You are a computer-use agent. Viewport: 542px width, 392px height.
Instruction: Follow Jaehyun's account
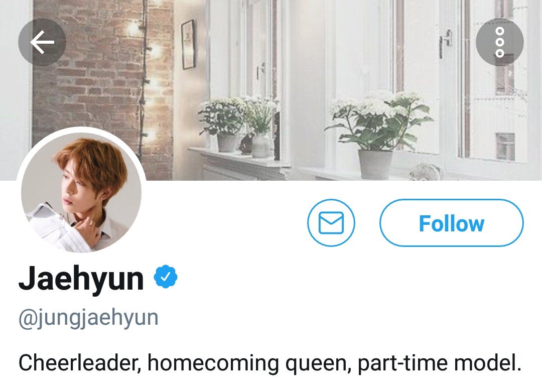(x=452, y=223)
